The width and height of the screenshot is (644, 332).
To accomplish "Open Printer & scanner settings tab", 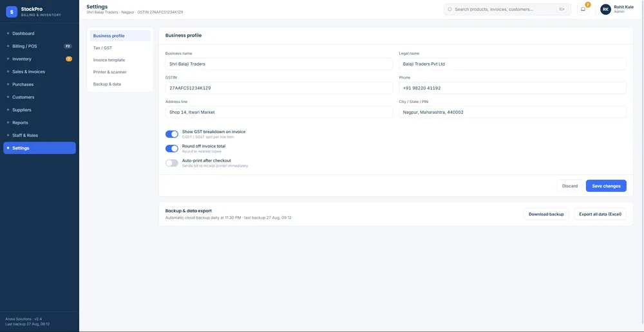I will [120, 72].
